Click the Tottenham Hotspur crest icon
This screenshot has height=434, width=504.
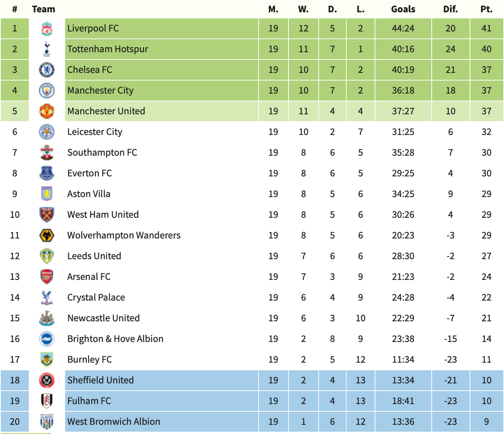point(47,49)
